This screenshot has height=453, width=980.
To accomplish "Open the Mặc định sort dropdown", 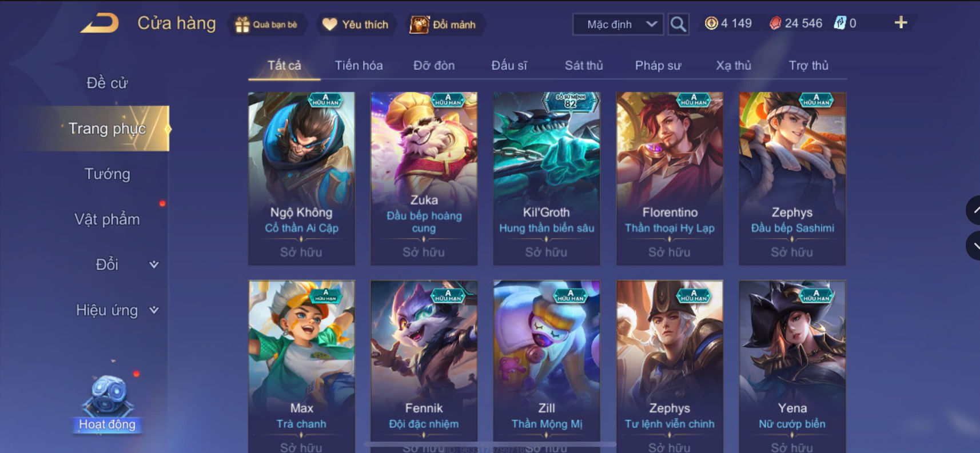I will click(618, 24).
